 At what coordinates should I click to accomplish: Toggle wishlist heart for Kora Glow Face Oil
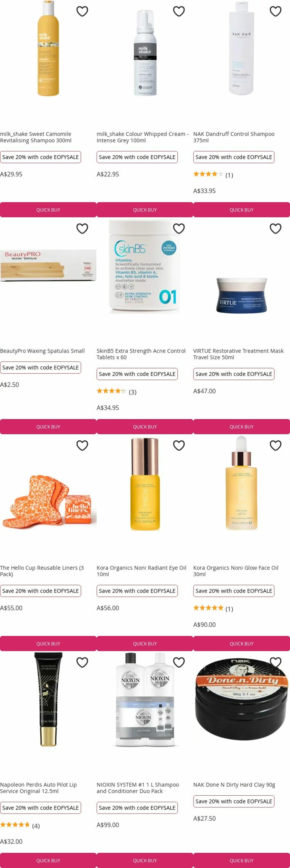[276, 446]
